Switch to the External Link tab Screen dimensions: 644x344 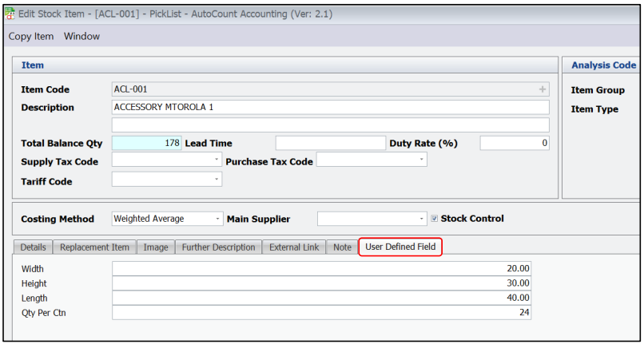294,247
